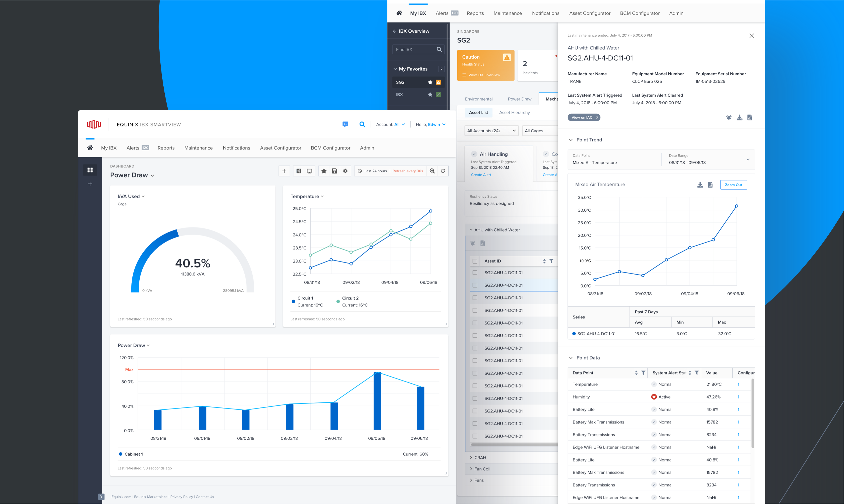844x504 pixels.
Task: Expand the CRAH asset group
Action: pos(471,457)
